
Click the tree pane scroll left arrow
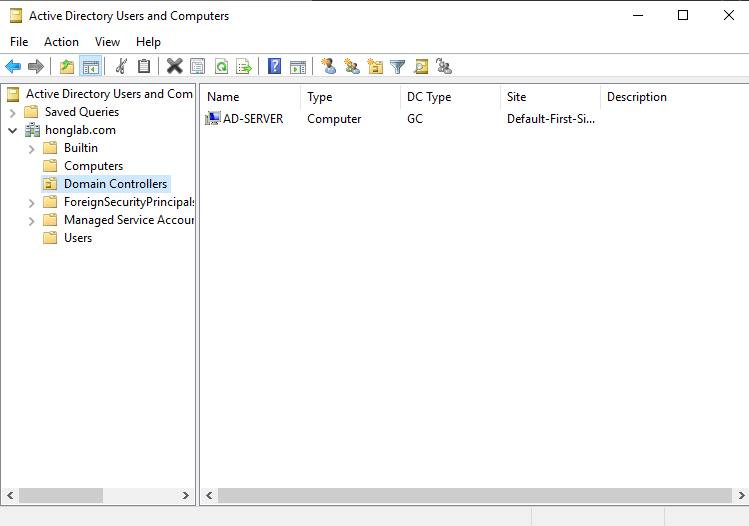click(x=10, y=495)
